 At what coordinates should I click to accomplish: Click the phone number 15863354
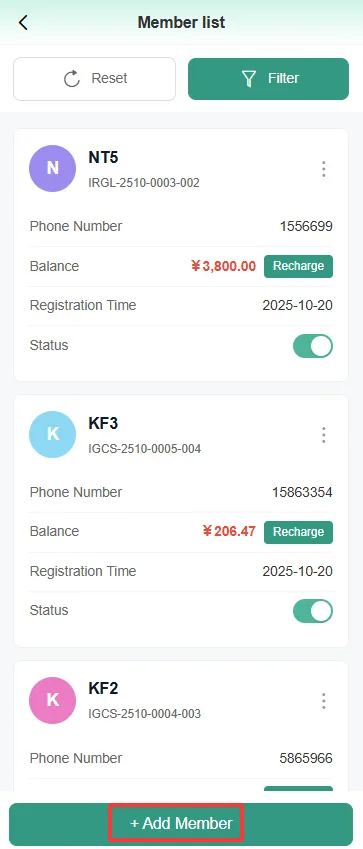tap(302, 492)
